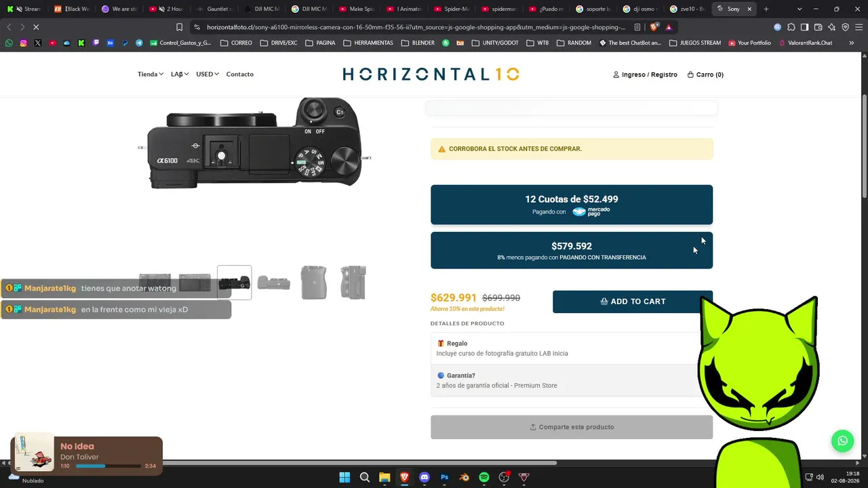Open a new browser tab

(x=766, y=9)
